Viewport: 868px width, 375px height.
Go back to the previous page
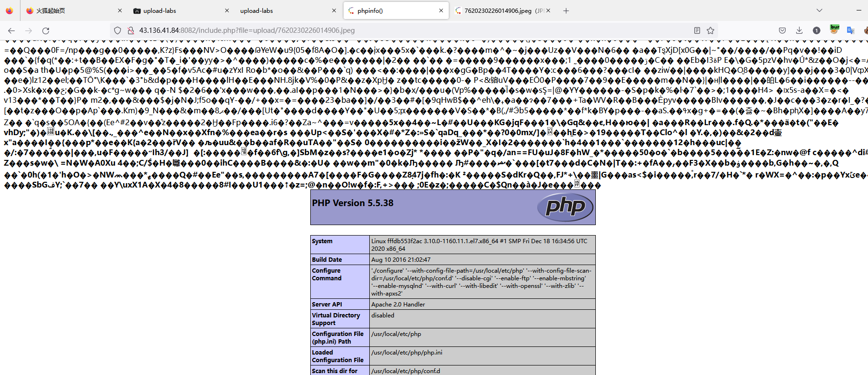(11, 30)
